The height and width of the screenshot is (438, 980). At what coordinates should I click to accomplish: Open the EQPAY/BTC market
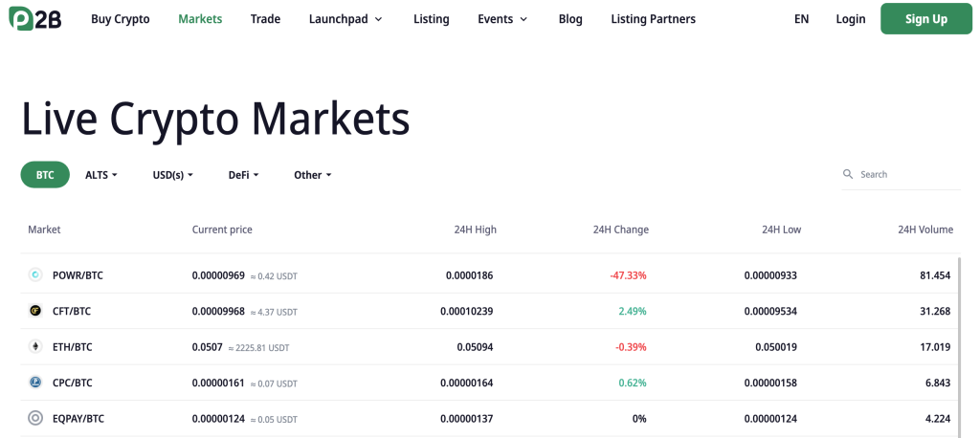pos(78,419)
